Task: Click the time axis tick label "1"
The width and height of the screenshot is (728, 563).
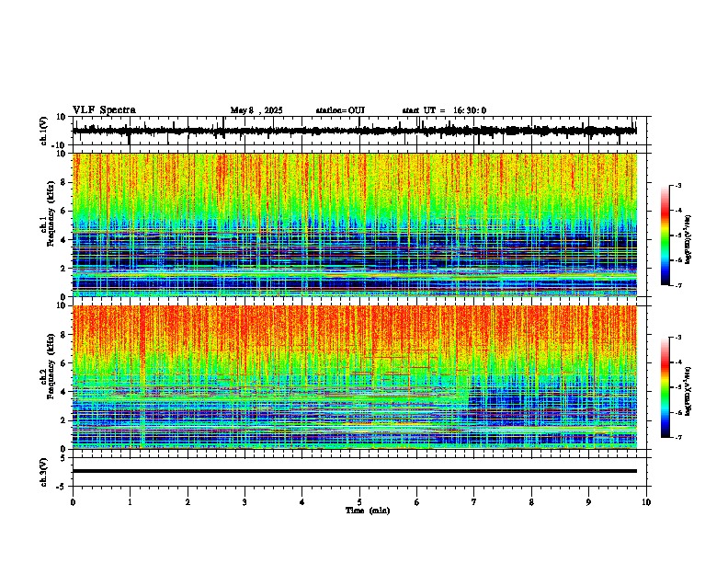Action: tap(130, 502)
